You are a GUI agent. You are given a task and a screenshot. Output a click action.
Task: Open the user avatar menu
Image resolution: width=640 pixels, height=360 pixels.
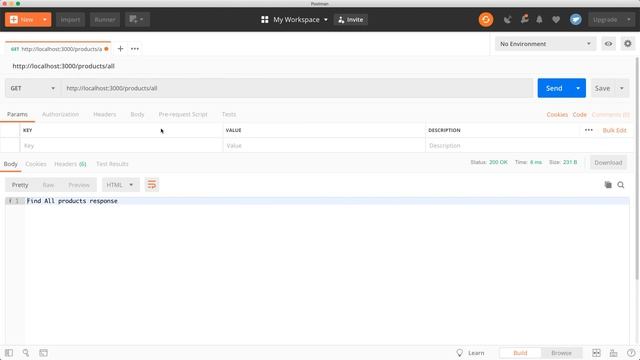(x=576, y=19)
